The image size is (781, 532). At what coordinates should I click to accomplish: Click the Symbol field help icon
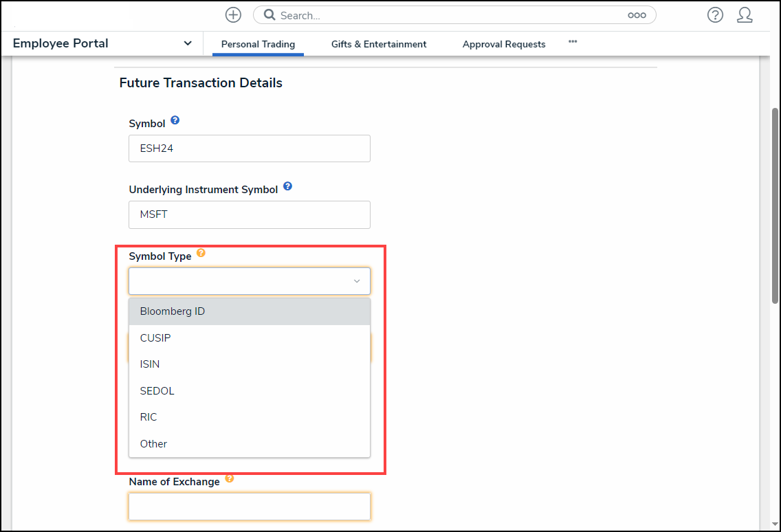(x=175, y=120)
